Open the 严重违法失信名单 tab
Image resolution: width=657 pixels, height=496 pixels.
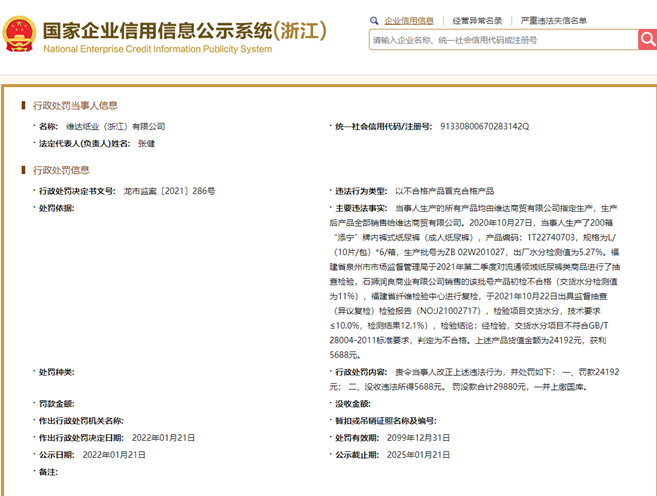click(553, 20)
